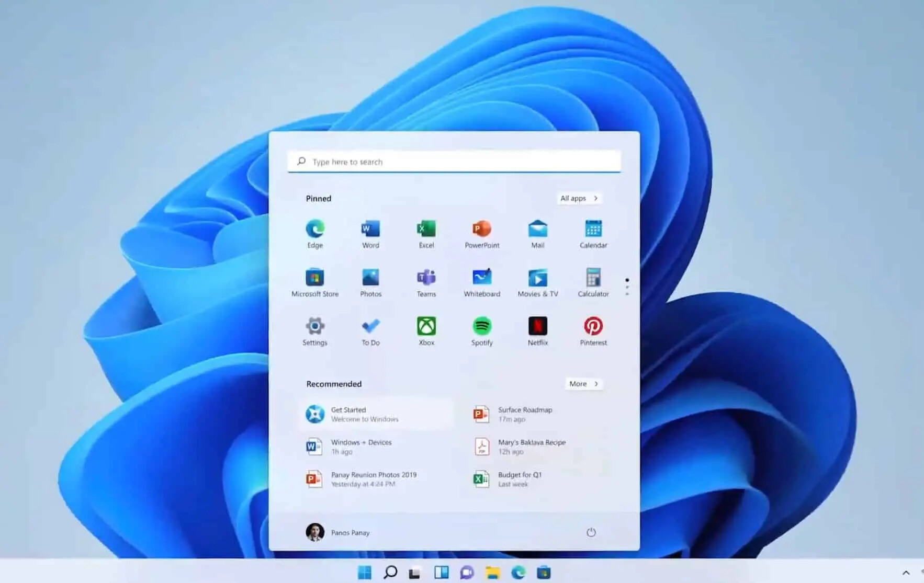The height and width of the screenshot is (583, 924).
Task: Open the taskbar Edge icon
Action: point(518,573)
